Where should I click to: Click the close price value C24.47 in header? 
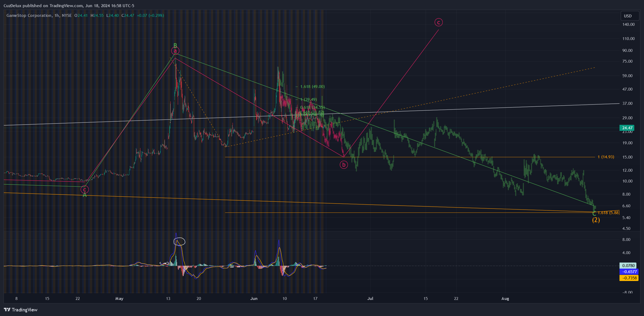(128, 16)
